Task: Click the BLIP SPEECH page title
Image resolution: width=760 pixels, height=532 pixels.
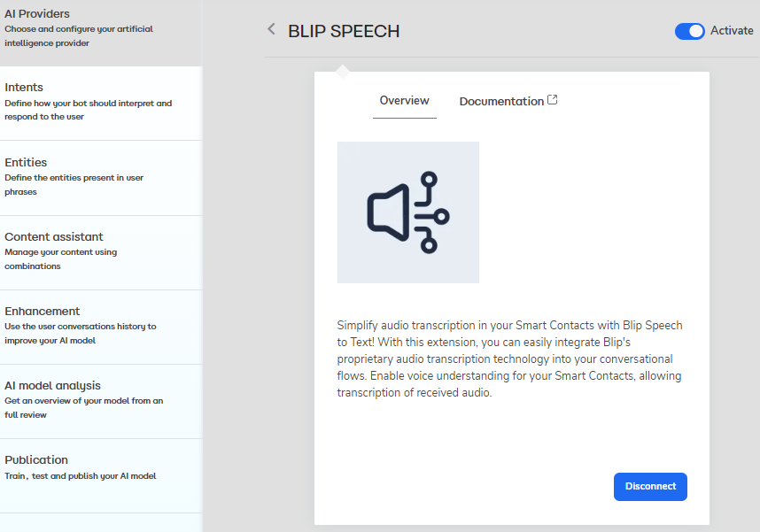Action: tap(344, 31)
